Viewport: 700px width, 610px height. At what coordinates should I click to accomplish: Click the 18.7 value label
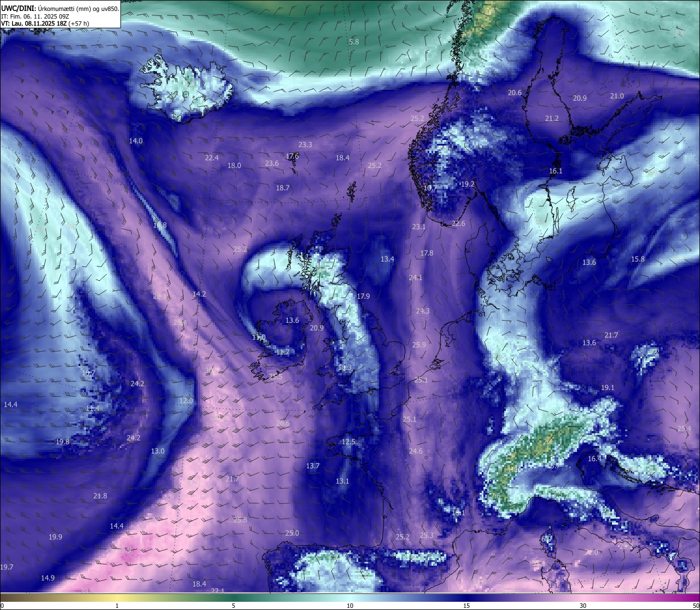point(283,188)
